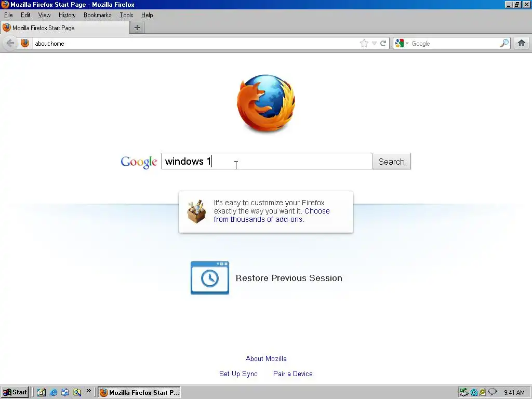
Task: Click the 9:41 AM clock
Action: (514, 393)
